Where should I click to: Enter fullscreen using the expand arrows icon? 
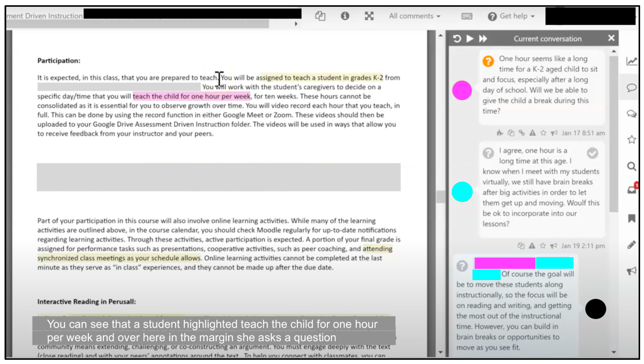click(369, 16)
